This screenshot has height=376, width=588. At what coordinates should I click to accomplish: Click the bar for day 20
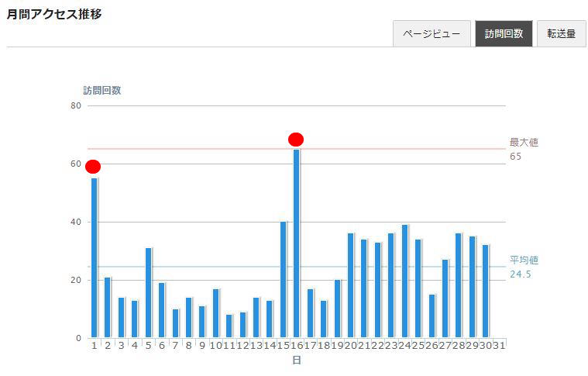(351, 285)
